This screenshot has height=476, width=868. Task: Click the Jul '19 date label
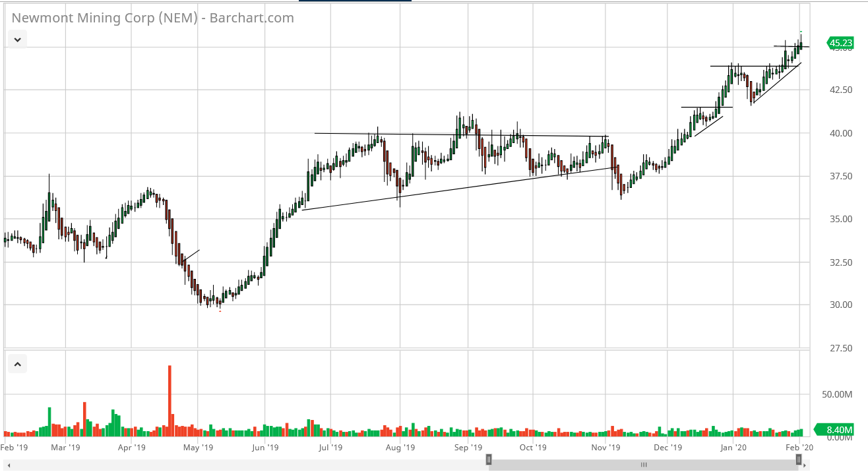[x=330, y=448]
